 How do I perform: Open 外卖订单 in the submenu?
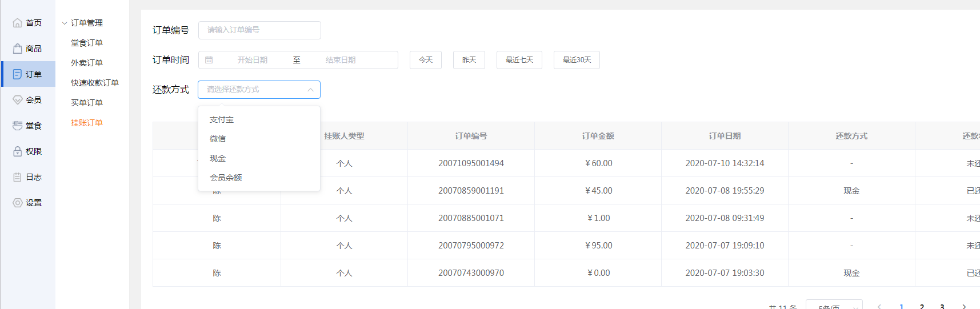(x=87, y=63)
